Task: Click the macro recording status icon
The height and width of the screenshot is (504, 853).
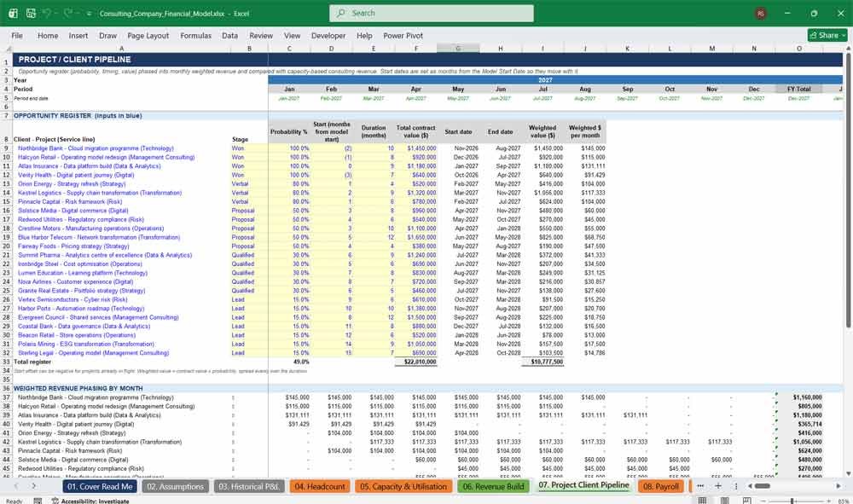Action: [38, 501]
